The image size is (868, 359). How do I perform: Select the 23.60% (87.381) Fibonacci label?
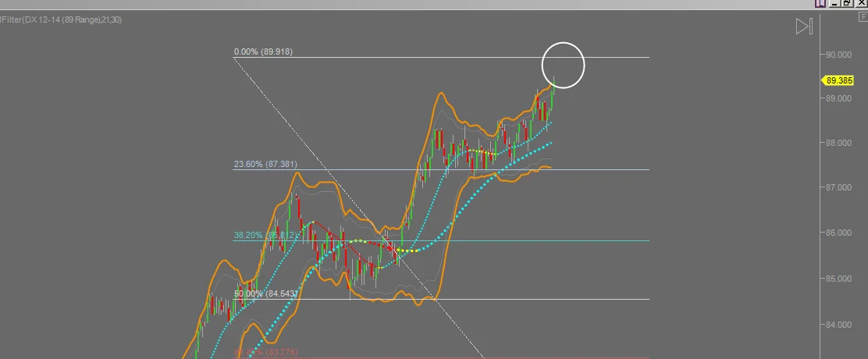(x=265, y=164)
